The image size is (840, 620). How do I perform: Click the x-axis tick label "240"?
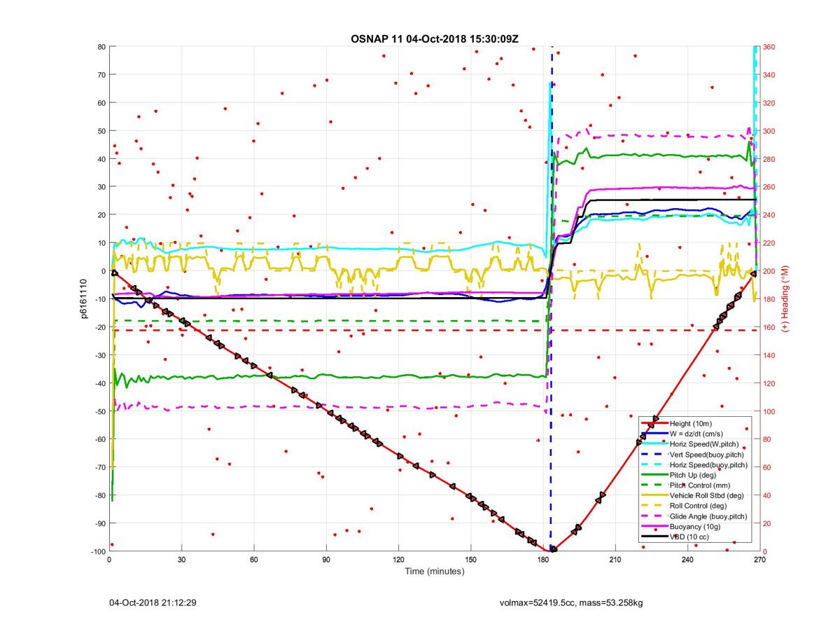click(687, 560)
